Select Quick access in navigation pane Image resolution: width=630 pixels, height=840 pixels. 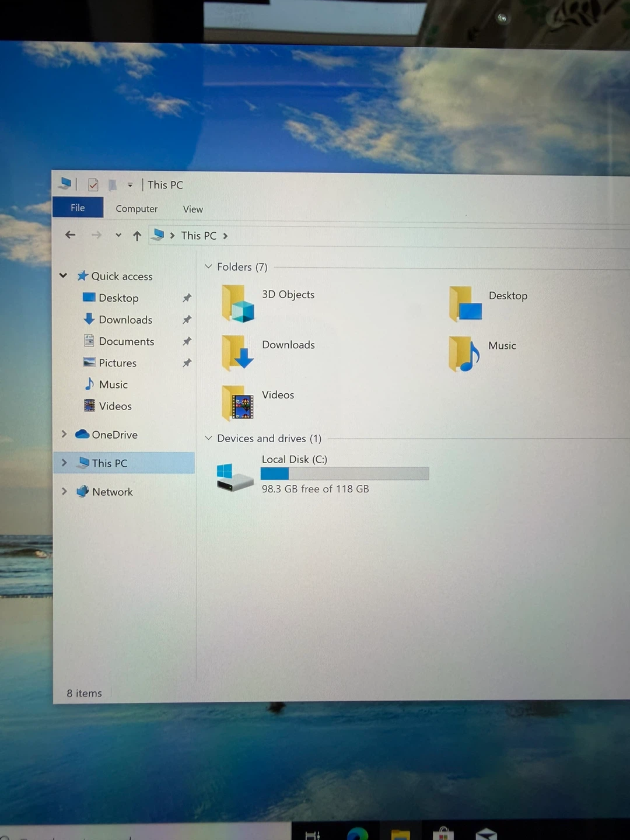point(115,276)
